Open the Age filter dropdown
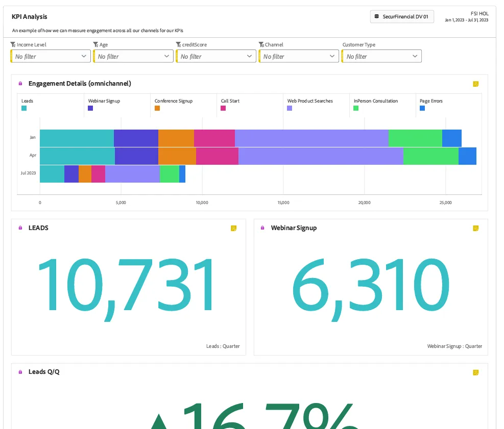 [133, 56]
